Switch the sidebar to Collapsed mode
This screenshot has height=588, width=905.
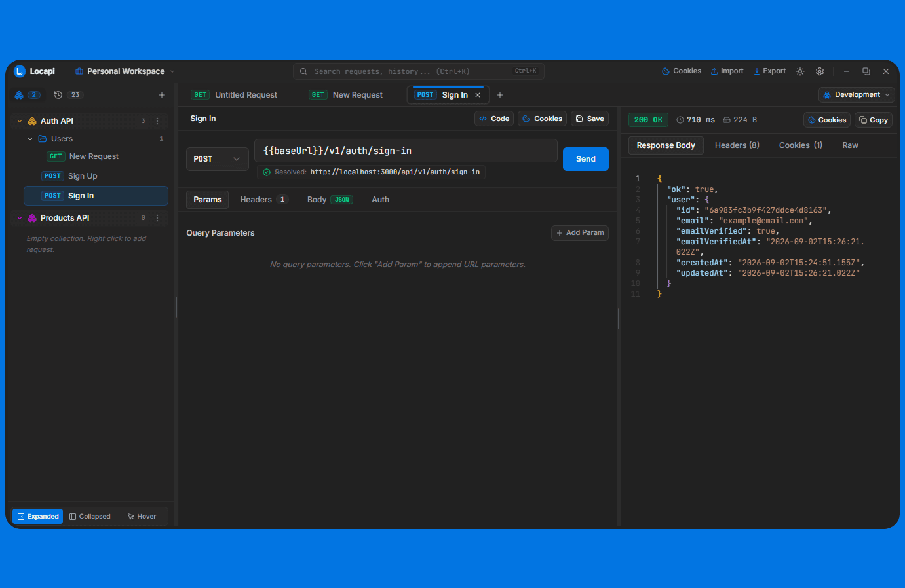(90, 517)
